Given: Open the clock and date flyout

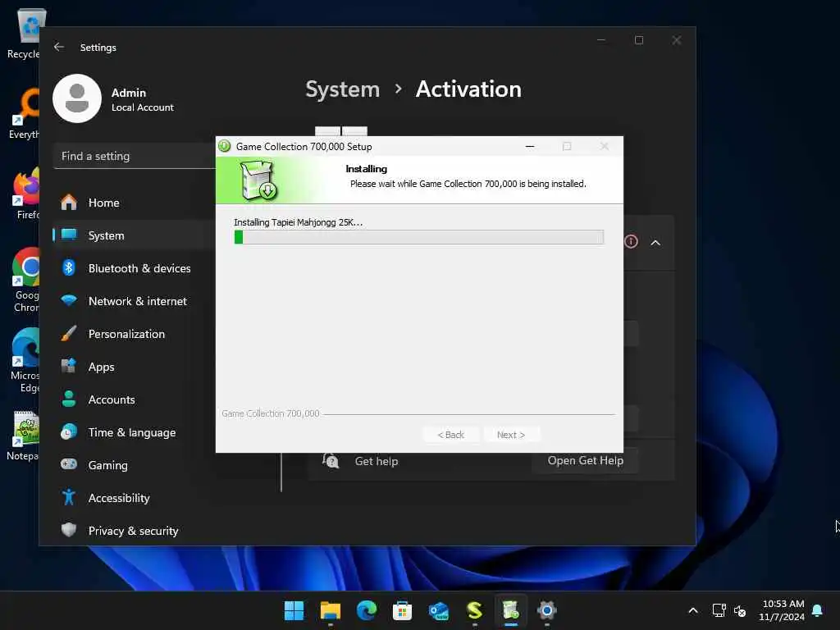Looking at the screenshot, I should coord(782,610).
